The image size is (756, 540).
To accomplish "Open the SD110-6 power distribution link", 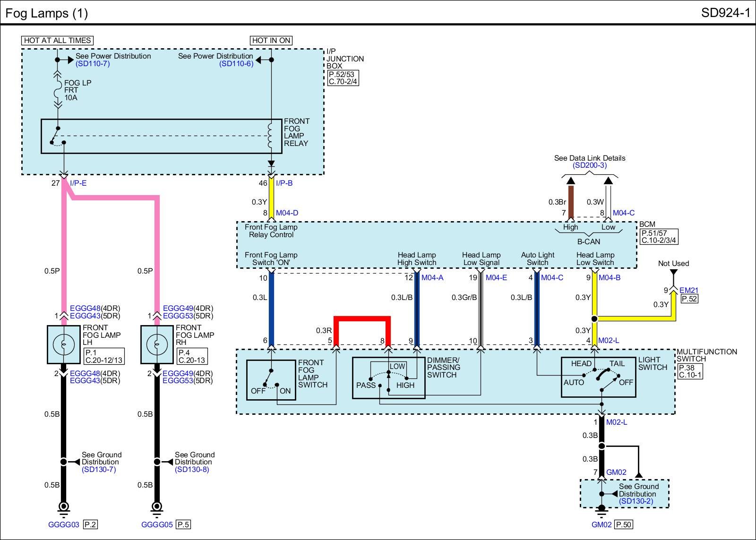I will pyautogui.click(x=236, y=64).
